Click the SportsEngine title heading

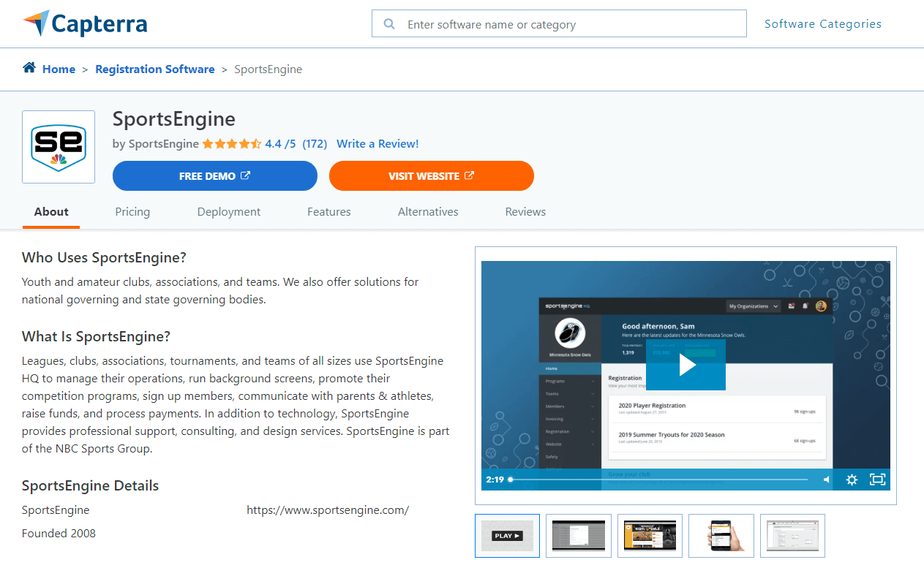point(174,119)
